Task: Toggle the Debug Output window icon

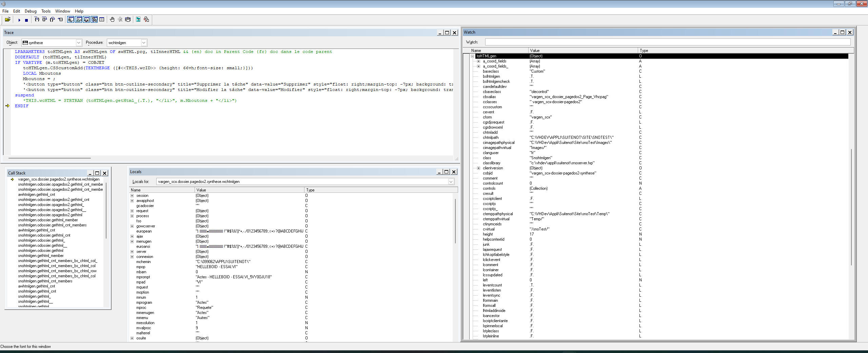Action: pyautogui.click(x=102, y=20)
